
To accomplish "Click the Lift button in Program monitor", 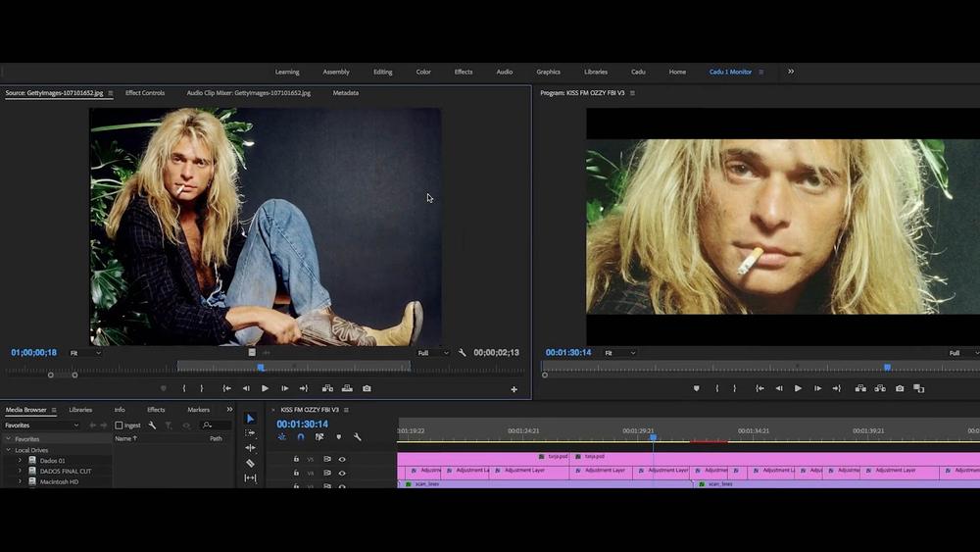I will [x=859, y=388].
